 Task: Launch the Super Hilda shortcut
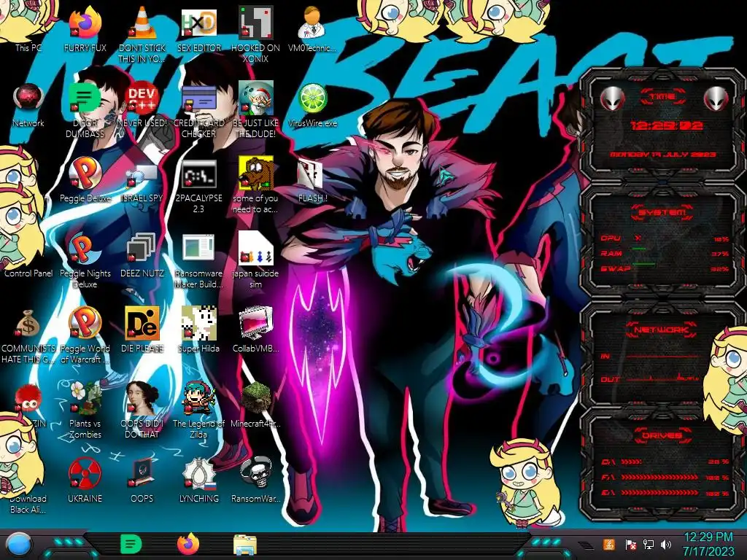point(199,330)
